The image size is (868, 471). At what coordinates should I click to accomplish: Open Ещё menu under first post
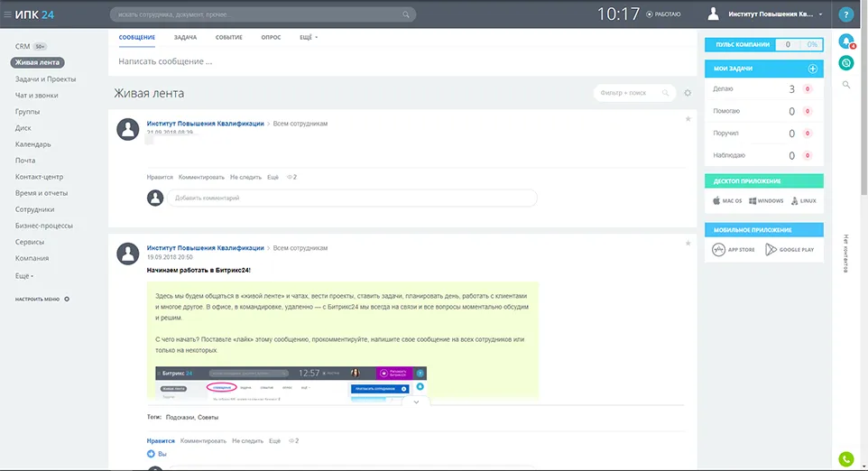[272, 177]
